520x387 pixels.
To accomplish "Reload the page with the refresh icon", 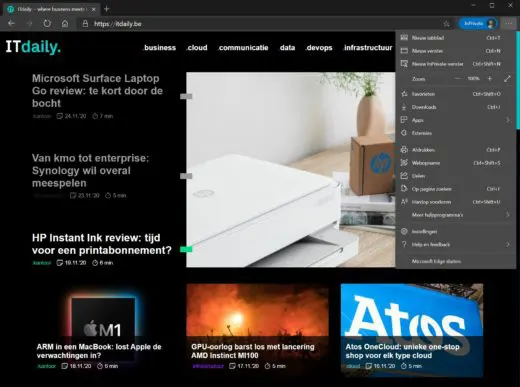I will [47, 24].
